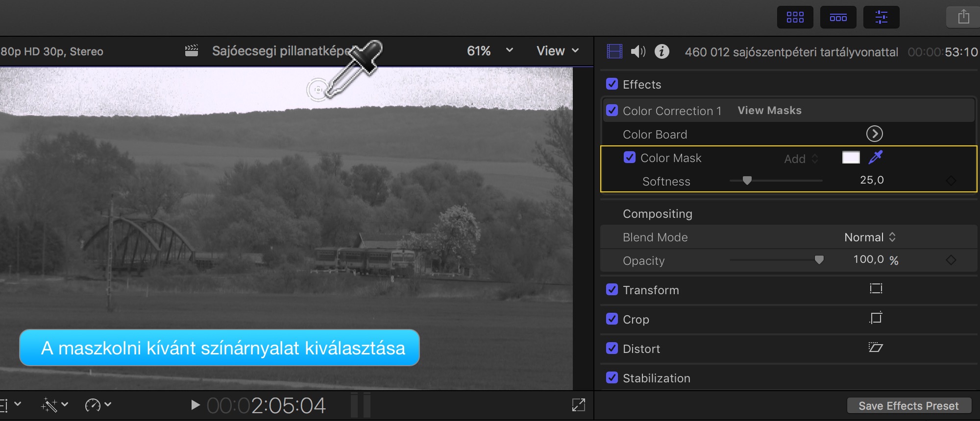Toggle the Crop checkbox
This screenshot has height=421, width=980.
tap(612, 319)
